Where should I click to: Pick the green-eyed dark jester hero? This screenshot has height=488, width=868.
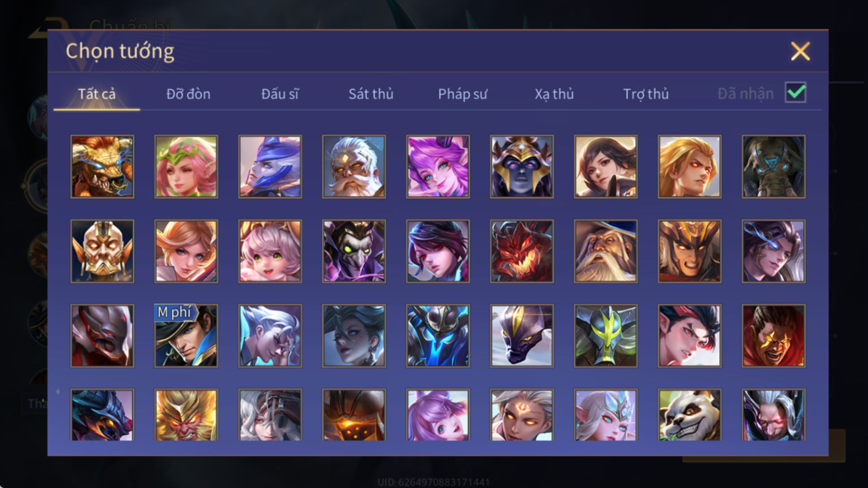click(x=354, y=251)
